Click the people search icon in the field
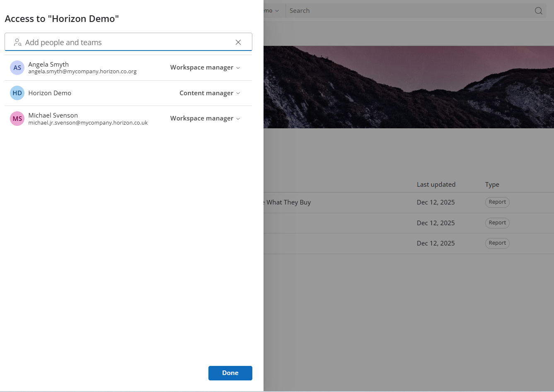This screenshot has height=392, width=554. (17, 42)
